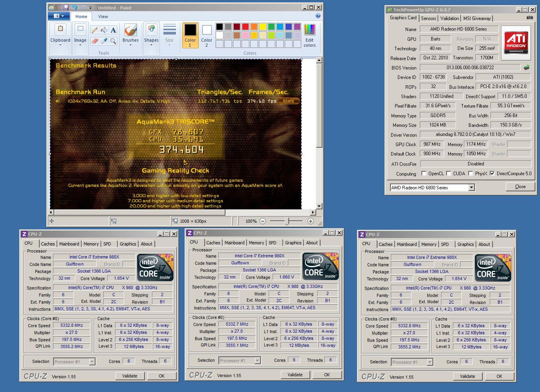Screen dimensions: 540x392
Task: Open the Sensors tab in GPU-Z
Action: pos(428,18)
